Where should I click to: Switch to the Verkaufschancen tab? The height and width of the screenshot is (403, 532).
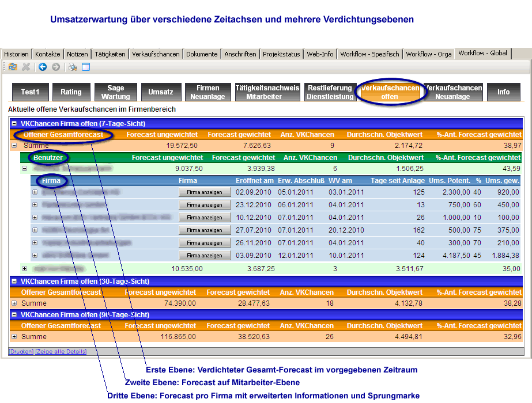pos(156,54)
